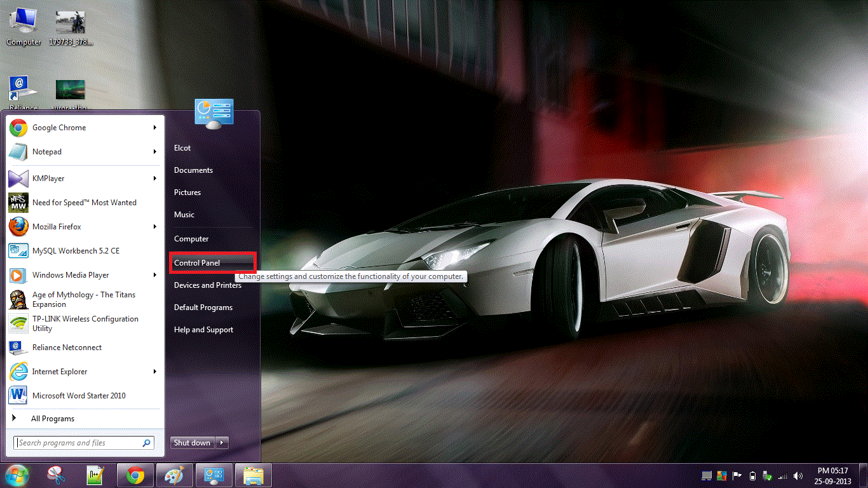
Task: Expand the Internet Explorer jump list arrow
Action: point(155,372)
